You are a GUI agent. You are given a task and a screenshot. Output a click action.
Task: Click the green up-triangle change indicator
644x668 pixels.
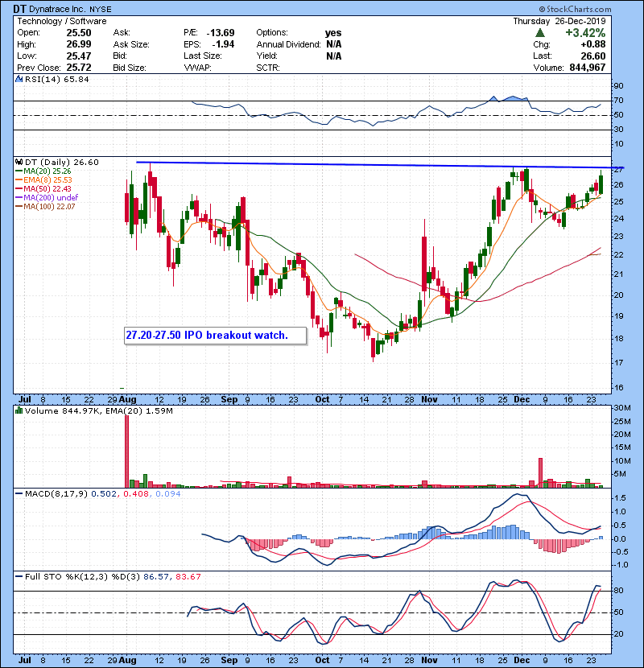pyautogui.click(x=539, y=33)
